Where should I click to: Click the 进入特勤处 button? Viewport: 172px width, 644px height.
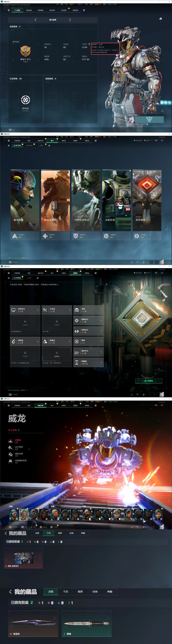(149, 381)
